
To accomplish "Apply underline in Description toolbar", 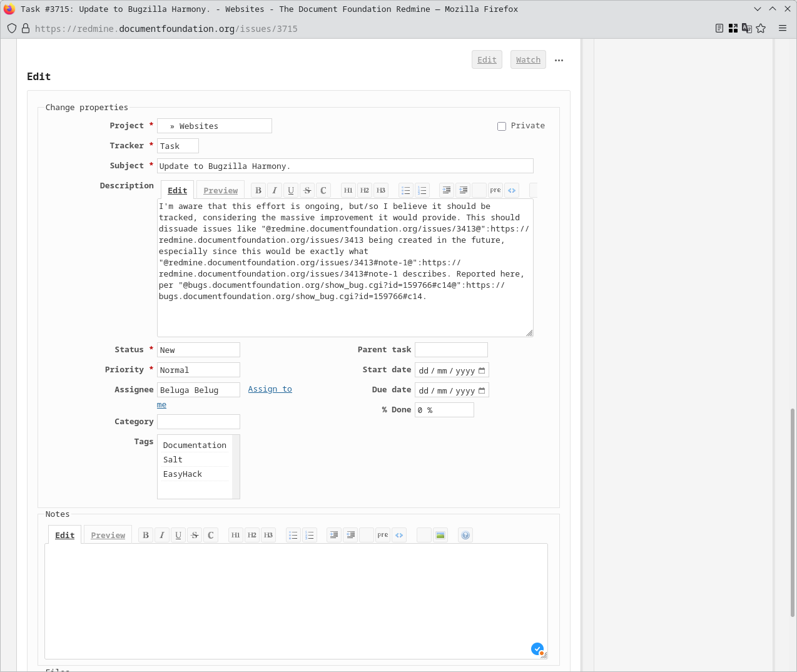I will [x=291, y=190].
